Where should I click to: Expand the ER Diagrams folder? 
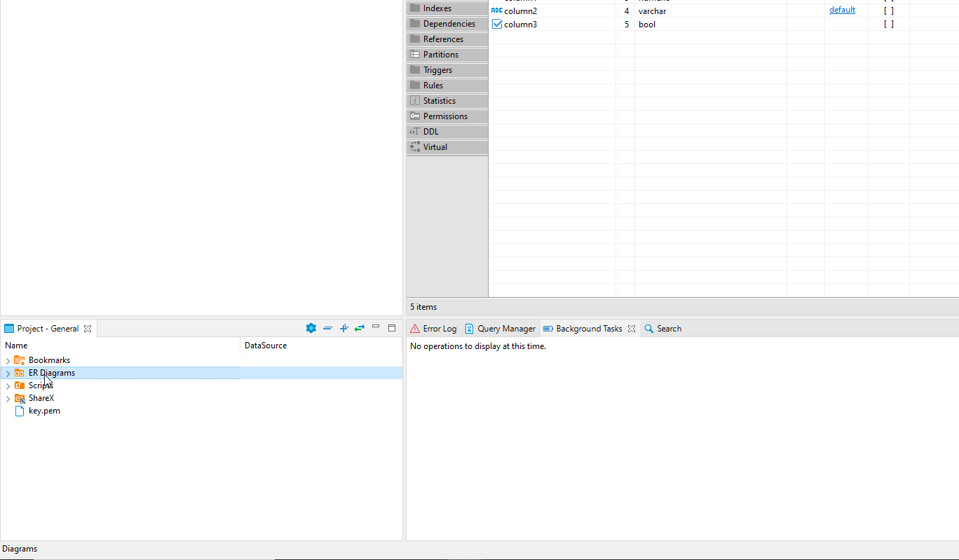tap(8, 372)
